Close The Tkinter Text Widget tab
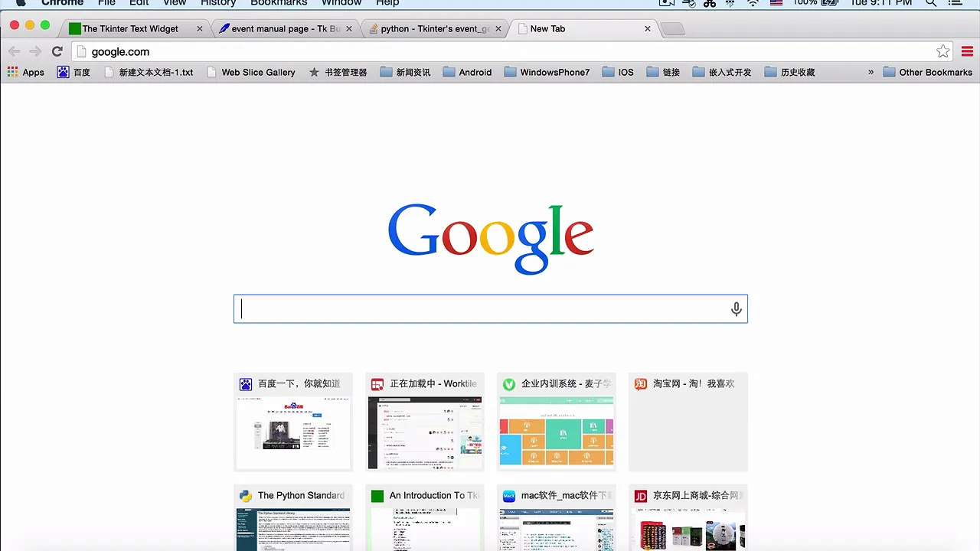 (x=200, y=29)
